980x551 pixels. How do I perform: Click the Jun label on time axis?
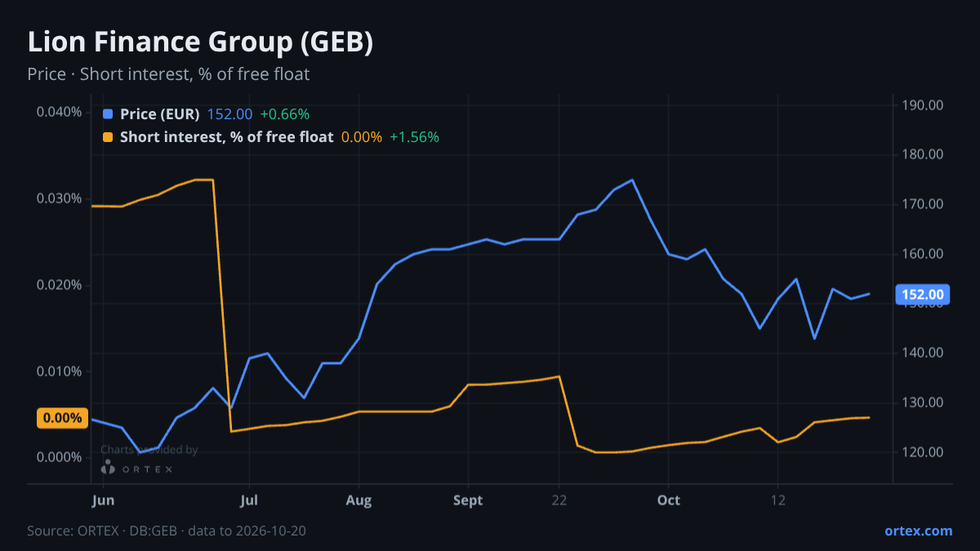tap(103, 500)
